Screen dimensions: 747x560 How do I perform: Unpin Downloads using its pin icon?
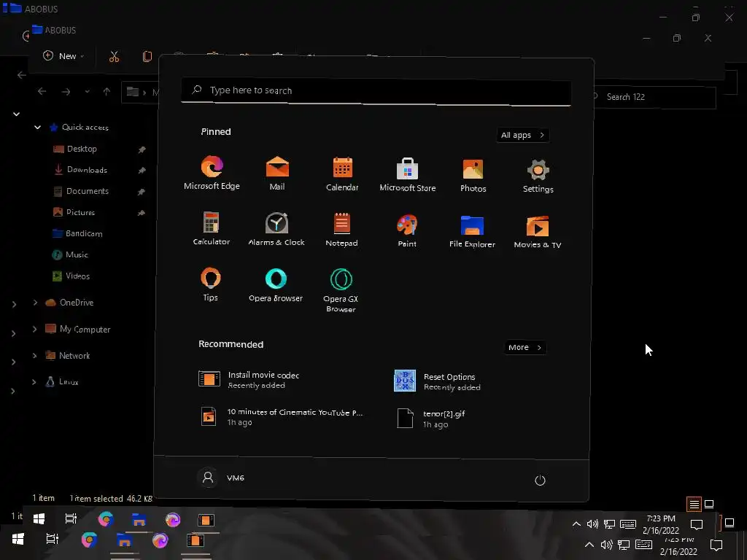[142, 171]
